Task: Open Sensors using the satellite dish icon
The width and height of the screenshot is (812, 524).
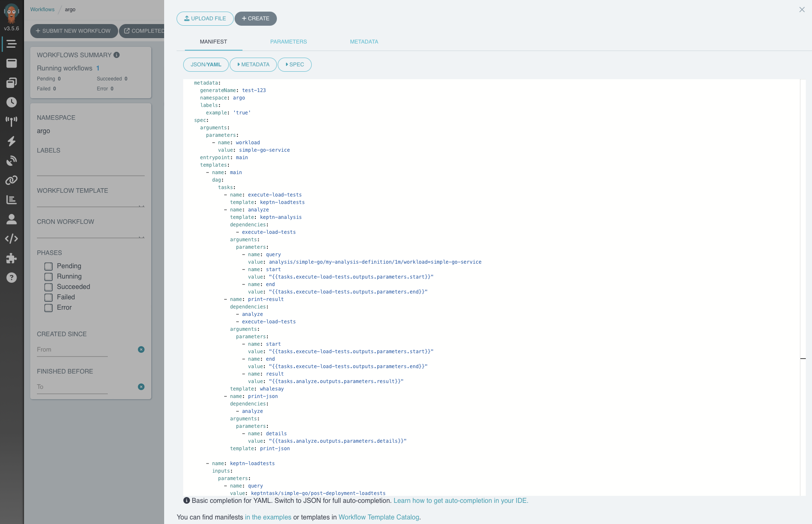Action: pyautogui.click(x=12, y=160)
